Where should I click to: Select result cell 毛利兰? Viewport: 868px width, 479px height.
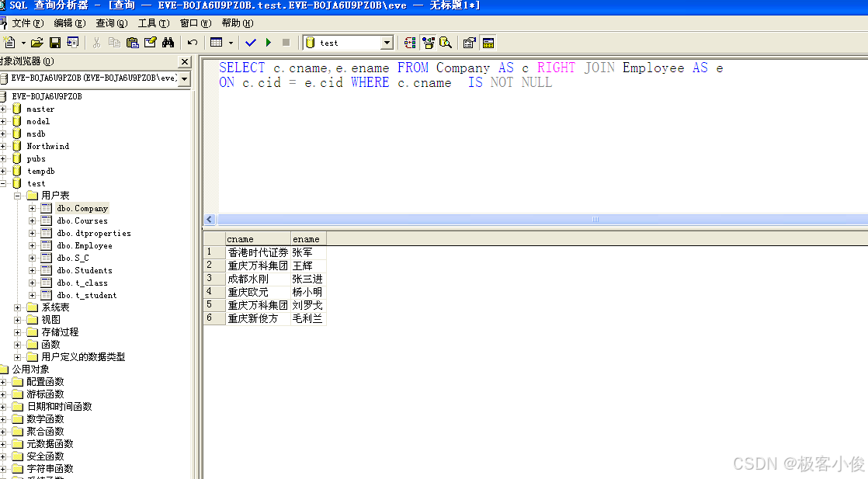click(308, 318)
